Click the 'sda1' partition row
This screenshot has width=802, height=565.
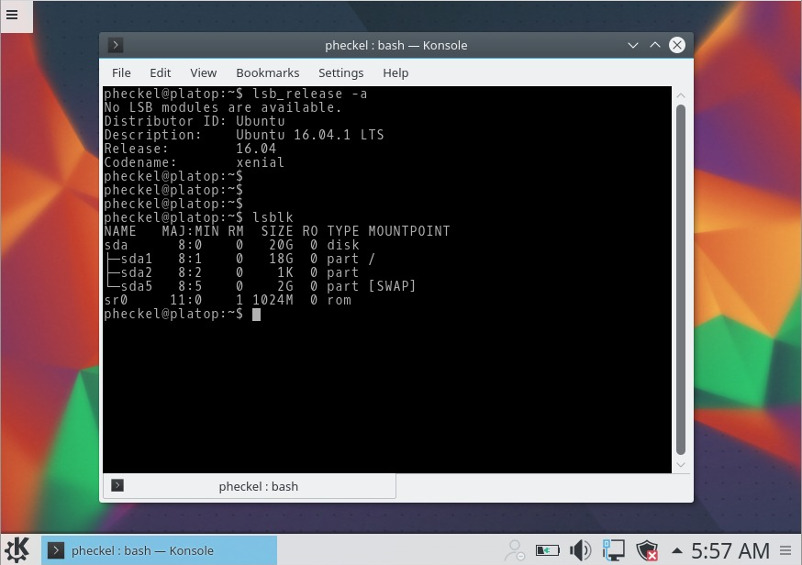[239, 259]
